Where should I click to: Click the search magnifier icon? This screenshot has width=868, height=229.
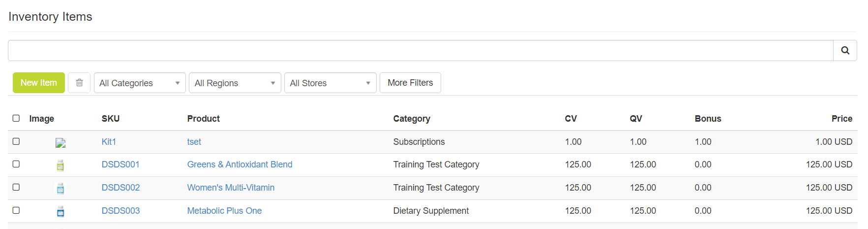[x=845, y=51]
